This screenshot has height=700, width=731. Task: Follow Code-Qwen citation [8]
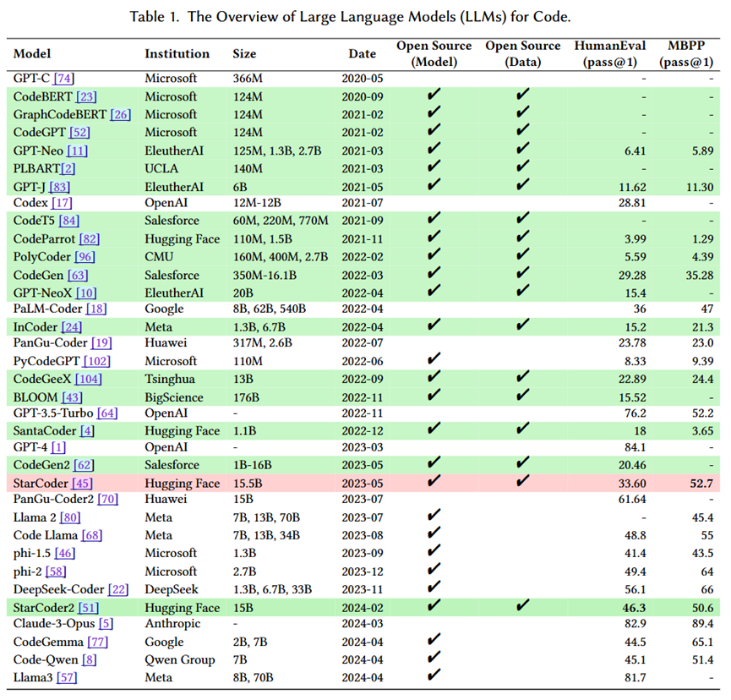[x=90, y=660]
